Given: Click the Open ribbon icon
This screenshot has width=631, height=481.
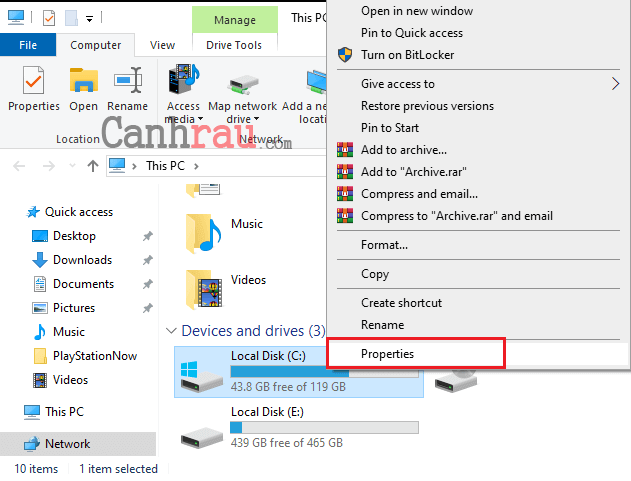Looking at the screenshot, I should [83, 81].
